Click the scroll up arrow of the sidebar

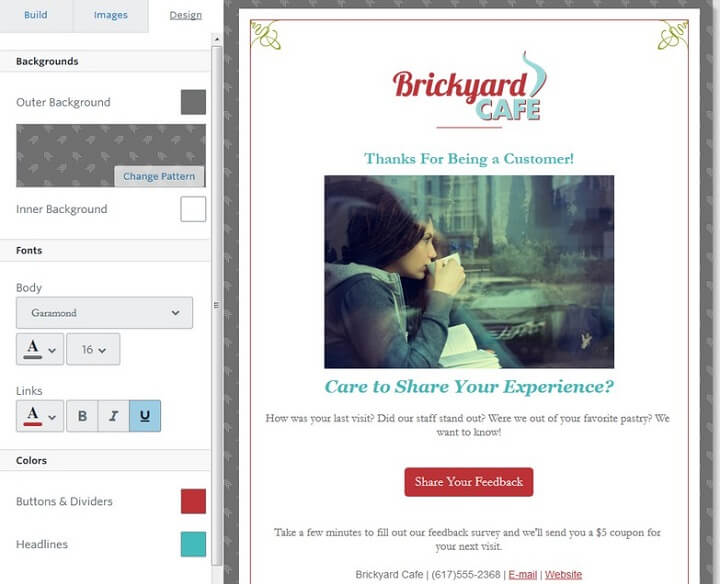(217, 39)
